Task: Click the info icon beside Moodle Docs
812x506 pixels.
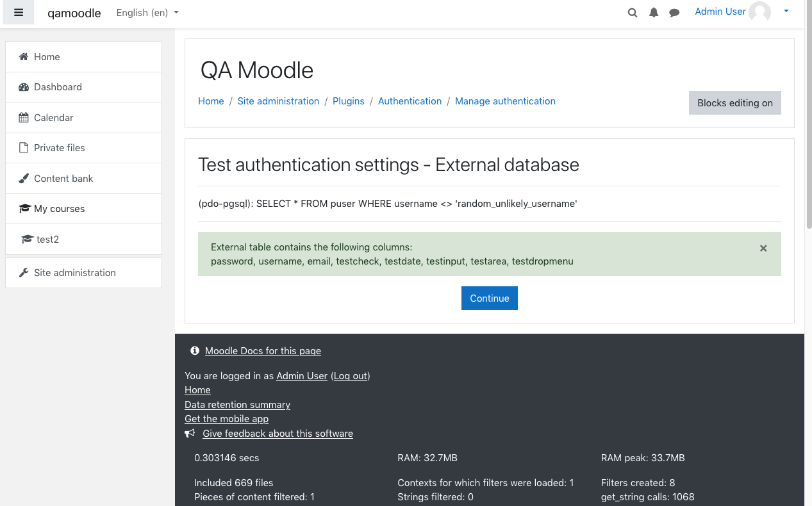Action: 195,351
